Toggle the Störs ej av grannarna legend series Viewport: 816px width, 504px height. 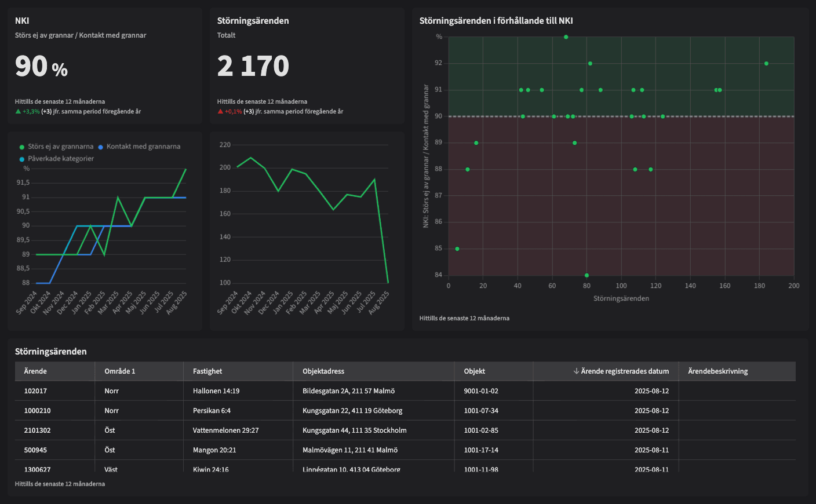click(60, 147)
